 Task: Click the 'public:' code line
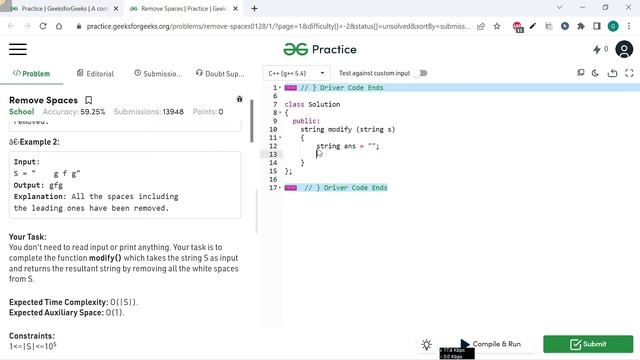tap(306, 121)
